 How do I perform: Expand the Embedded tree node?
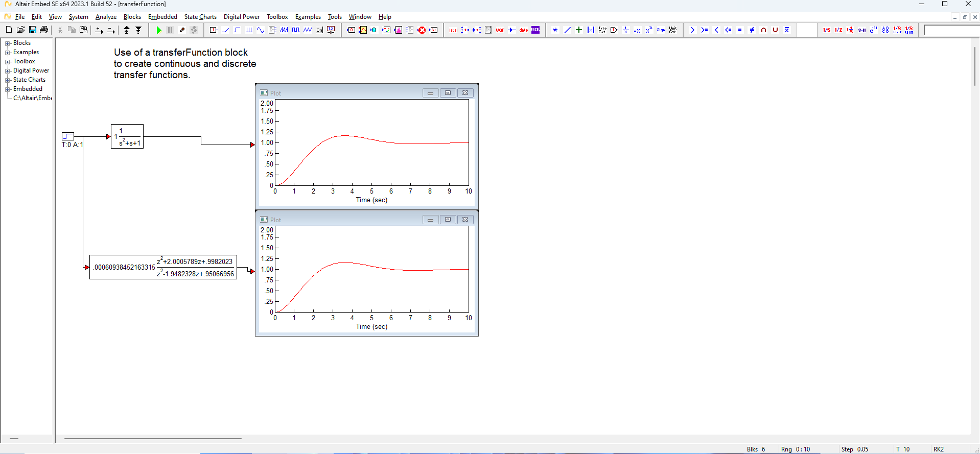click(8, 89)
